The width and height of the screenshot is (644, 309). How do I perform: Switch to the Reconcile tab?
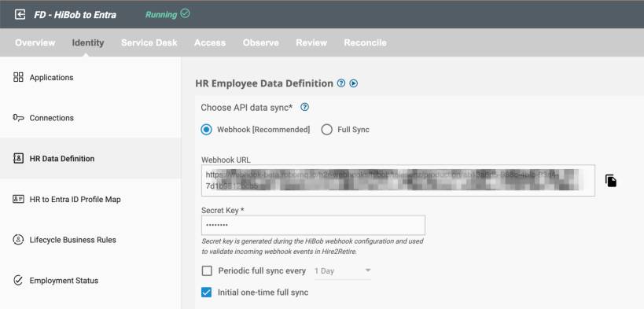point(365,42)
